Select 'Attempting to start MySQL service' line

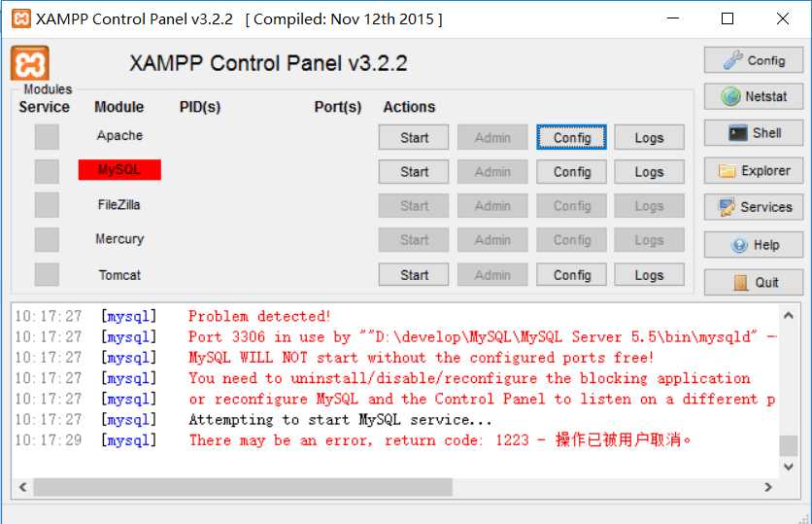(x=340, y=419)
